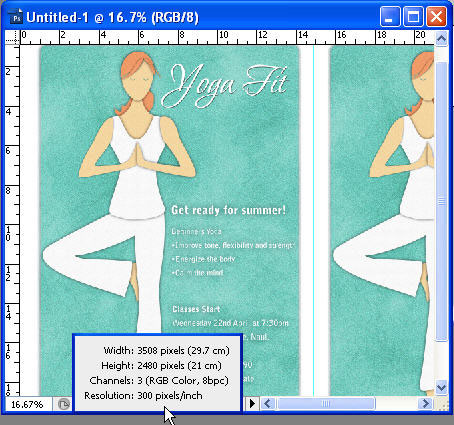
Task: Click the horizontal scrollbar thumb
Action: (325, 404)
